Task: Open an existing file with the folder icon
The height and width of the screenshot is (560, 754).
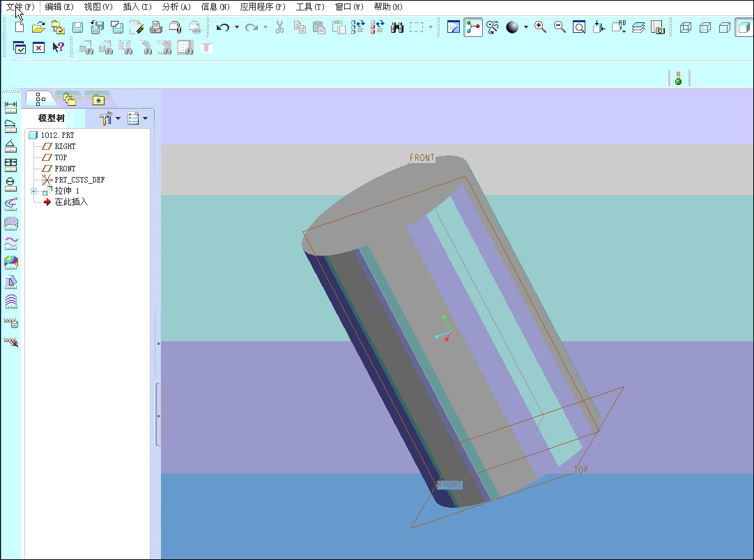Action: click(38, 27)
